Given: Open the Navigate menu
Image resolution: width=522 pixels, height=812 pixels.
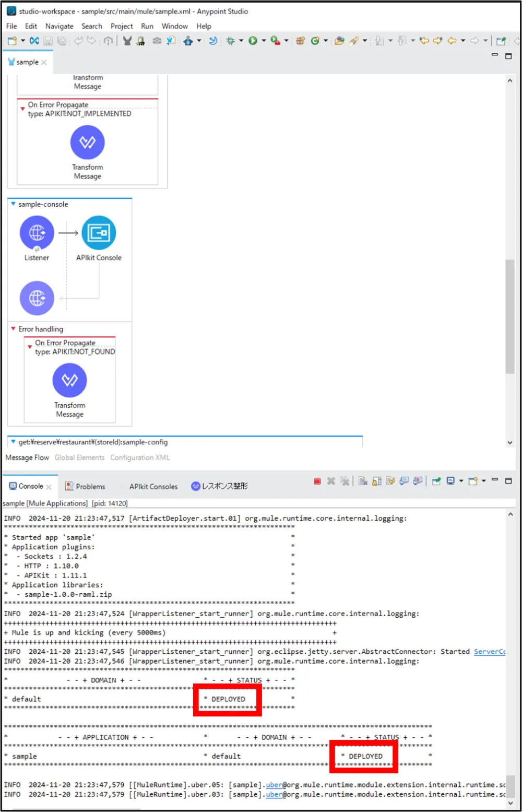Looking at the screenshot, I should tap(59, 26).
